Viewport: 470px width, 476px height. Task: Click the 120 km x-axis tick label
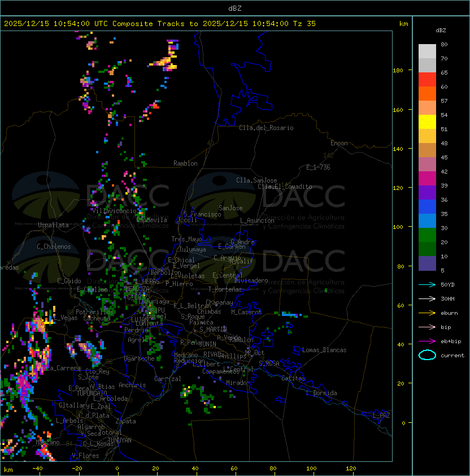(351, 469)
